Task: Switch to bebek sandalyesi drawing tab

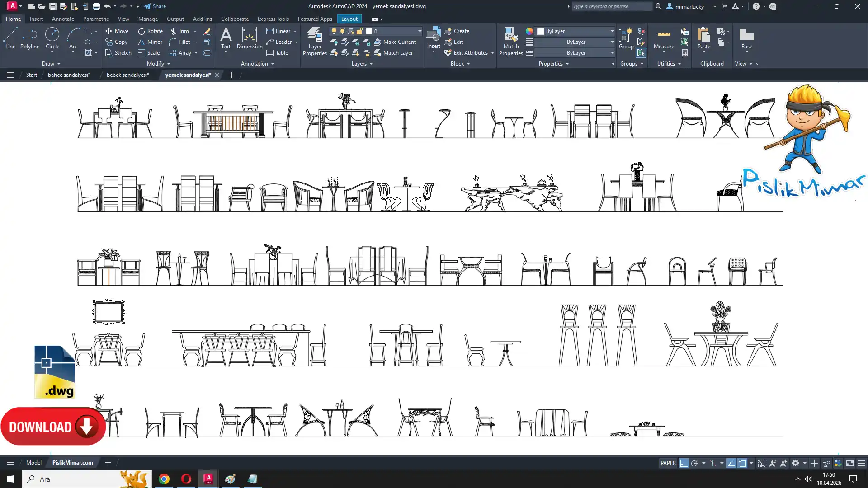Action: point(127,75)
